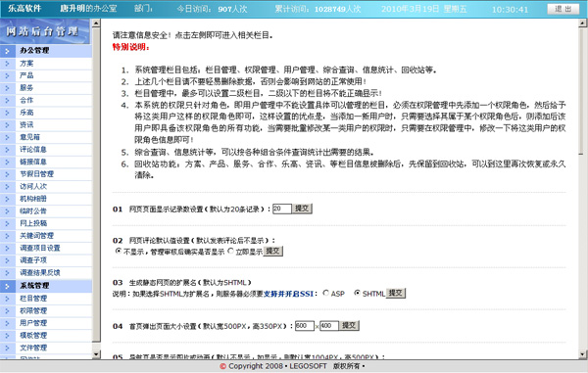This screenshot has height=373, width=588.
Task: Click the clock showing 10:30:41
Action: [x=510, y=10]
